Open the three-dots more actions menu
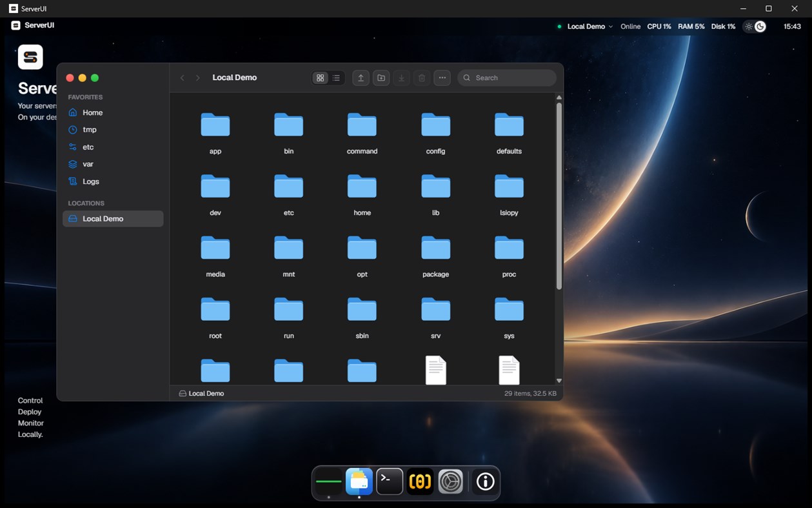Screen dimensions: 812x508 pyautogui.click(x=442, y=77)
